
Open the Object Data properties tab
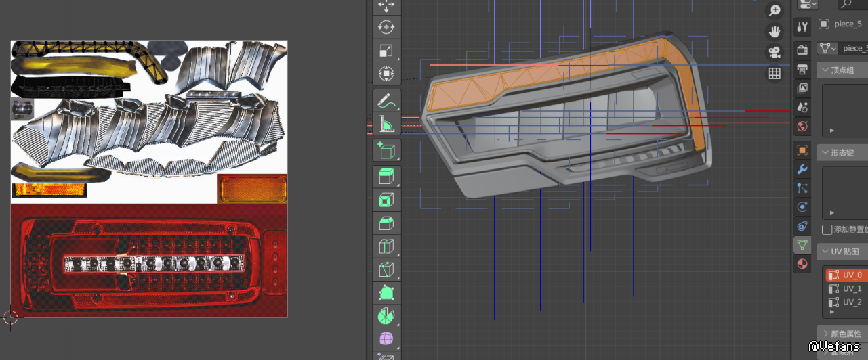(802, 244)
